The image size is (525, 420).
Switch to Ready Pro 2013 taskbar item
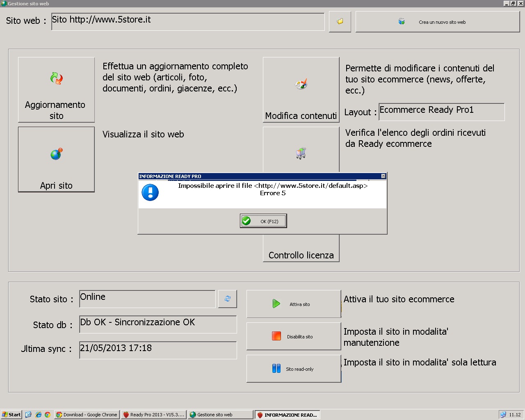154,415
